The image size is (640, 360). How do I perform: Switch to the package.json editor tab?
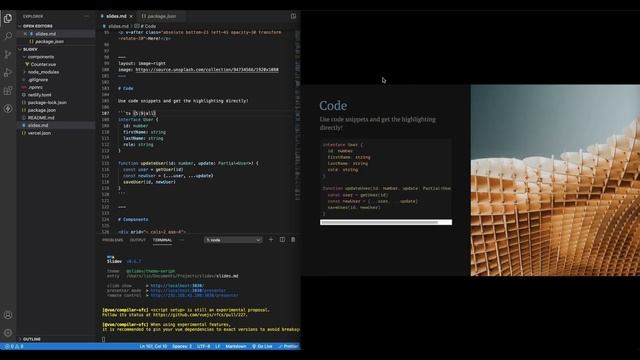(162, 16)
